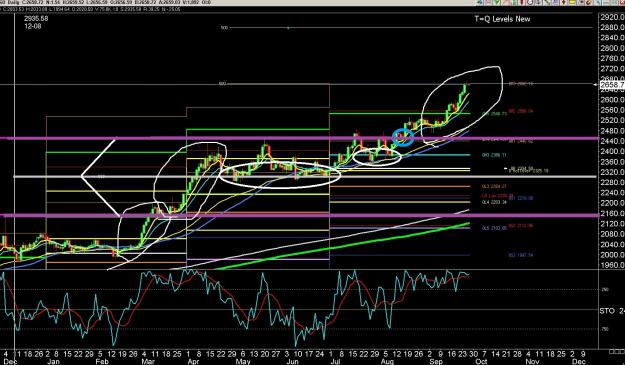Click the 2800.0 price axis label
Image resolution: width=625 pixels, height=365 pixels.
(612, 48)
